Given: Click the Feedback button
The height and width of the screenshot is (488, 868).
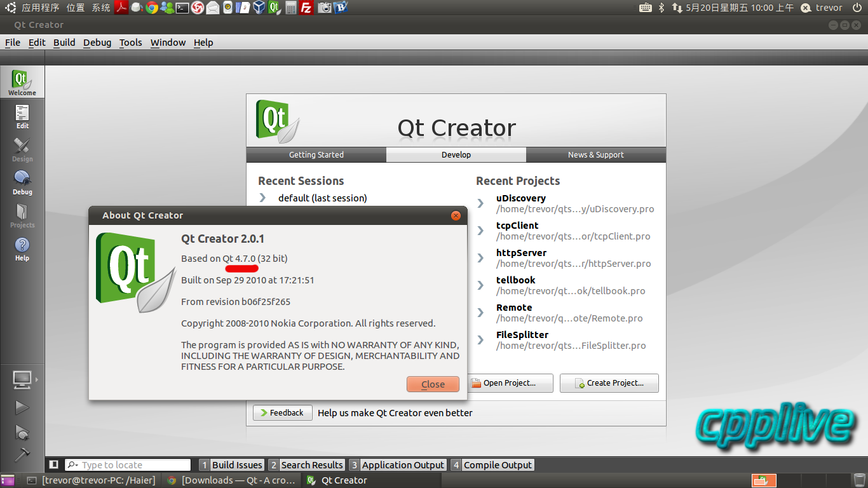Looking at the screenshot, I should point(283,413).
